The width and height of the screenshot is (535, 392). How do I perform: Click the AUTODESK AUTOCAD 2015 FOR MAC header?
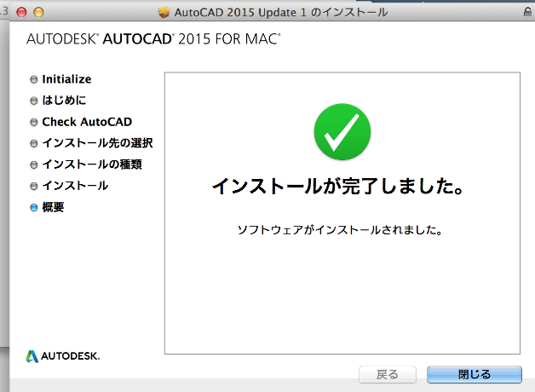(x=153, y=39)
